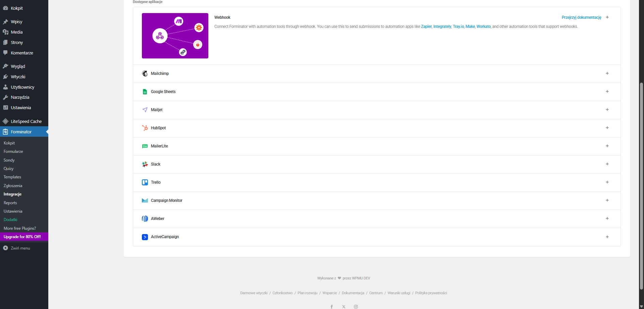The height and width of the screenshot is (309, 644).
Task: Click the Slack logo icon
Action: [x=145, y=164]
